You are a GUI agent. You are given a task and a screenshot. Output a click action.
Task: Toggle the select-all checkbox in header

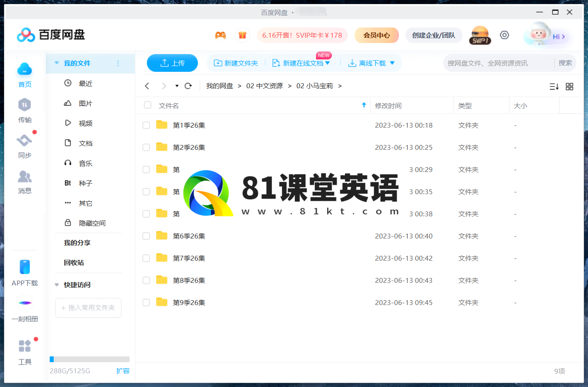point(148,106)
